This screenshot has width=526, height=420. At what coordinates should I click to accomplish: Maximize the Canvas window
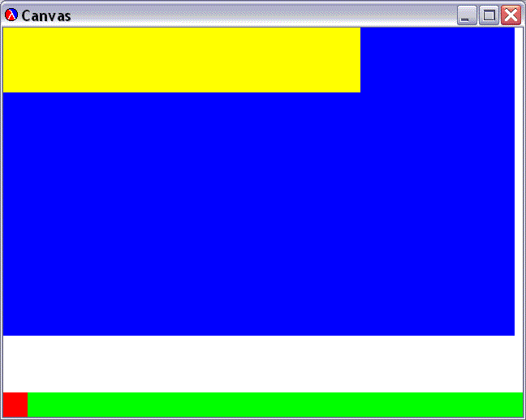tap(489, 15)
